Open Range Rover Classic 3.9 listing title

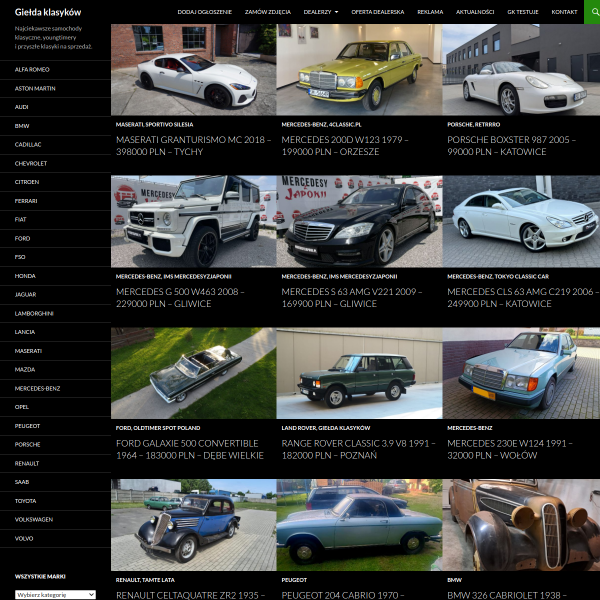358,449
